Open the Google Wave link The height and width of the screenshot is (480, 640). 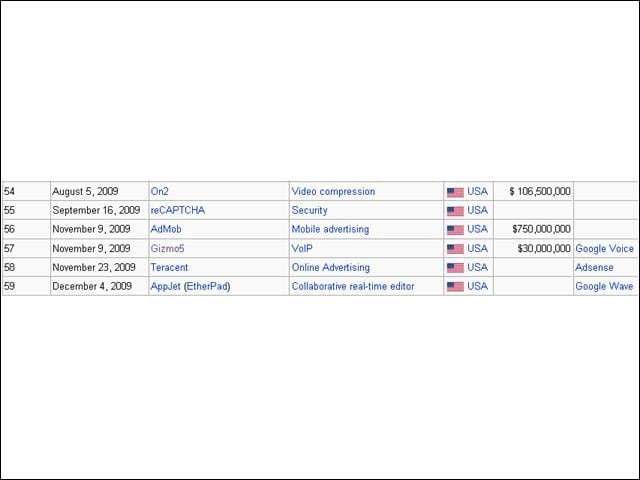click(604, 286)
